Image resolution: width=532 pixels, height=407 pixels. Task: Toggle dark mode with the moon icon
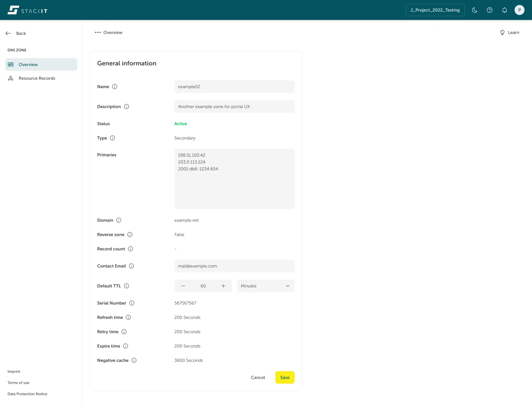(x=474, y=10)
